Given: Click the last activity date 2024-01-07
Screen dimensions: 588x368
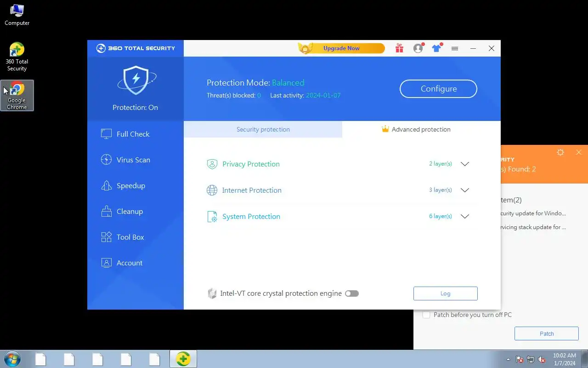Looking at the screenshot, I should click(323, 96).
